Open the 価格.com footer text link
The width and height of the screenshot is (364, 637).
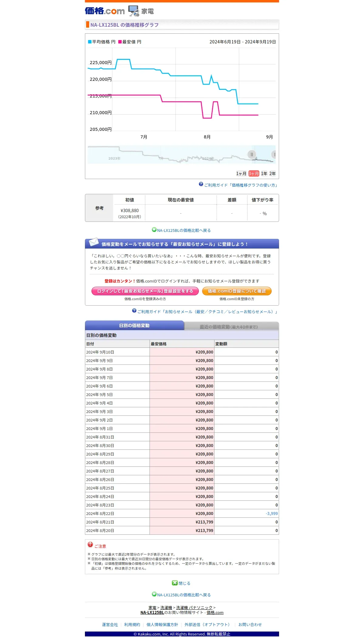(x=215, y=612)
